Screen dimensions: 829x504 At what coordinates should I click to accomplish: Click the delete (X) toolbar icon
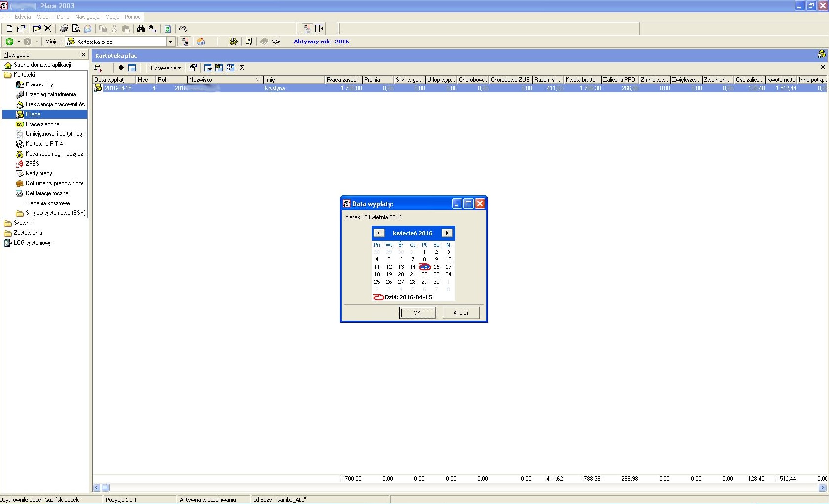[48, 29]
